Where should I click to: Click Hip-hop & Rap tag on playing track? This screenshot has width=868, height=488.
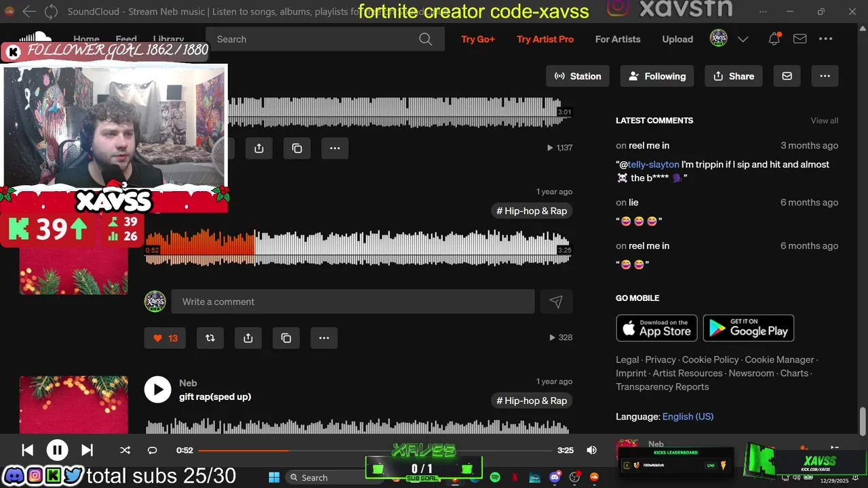(x=532, y=211)
